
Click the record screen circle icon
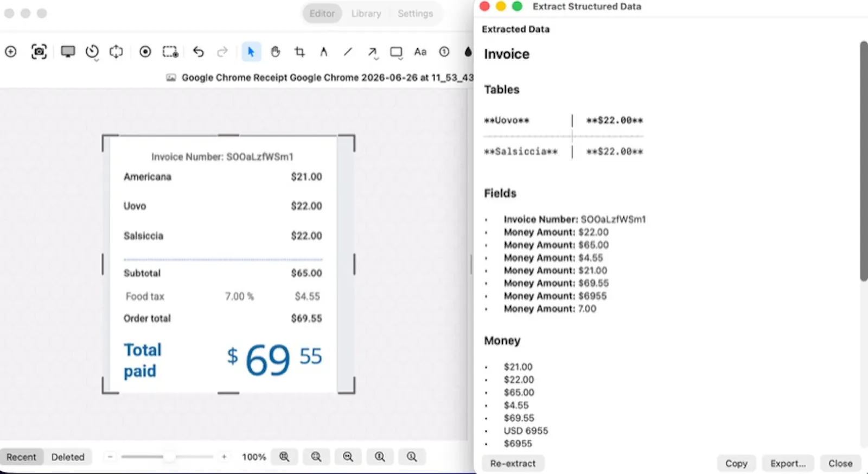pos(145,52)
